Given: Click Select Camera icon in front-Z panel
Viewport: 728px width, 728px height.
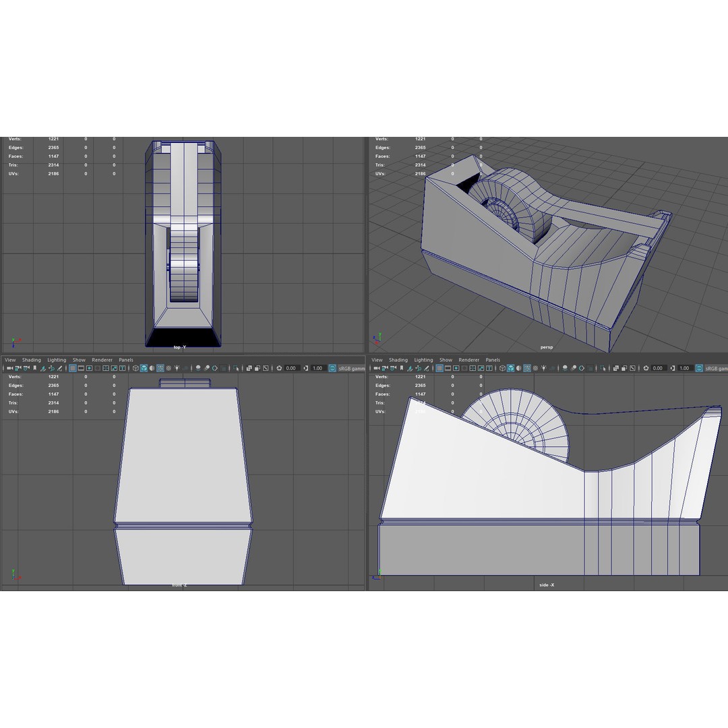Looking at the screenshot, I should coord(9,368).
